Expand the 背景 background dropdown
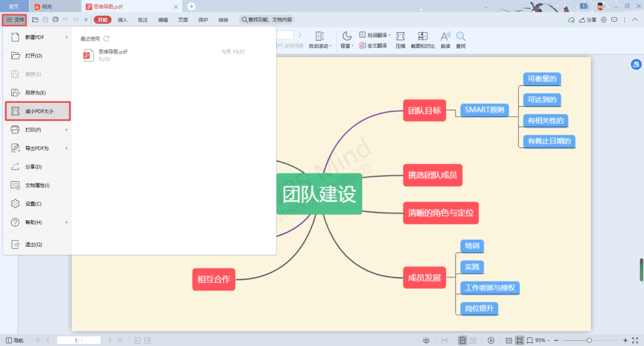 coord(347,46)
